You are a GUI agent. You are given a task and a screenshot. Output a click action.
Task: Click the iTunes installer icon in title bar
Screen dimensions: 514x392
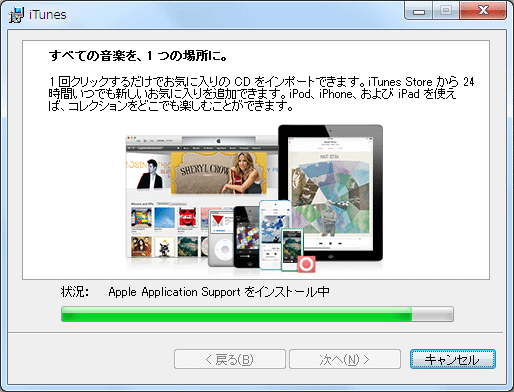tap(16, 15)
